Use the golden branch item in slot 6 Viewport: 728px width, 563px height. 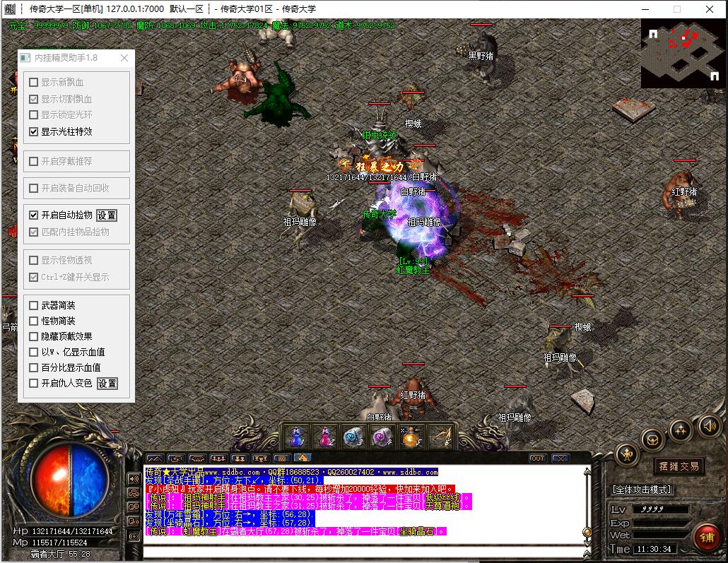[x=440, y=437]
